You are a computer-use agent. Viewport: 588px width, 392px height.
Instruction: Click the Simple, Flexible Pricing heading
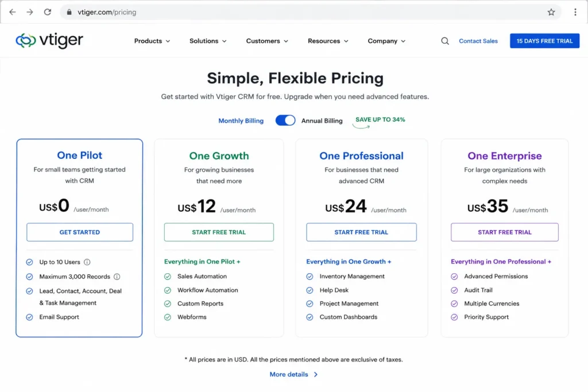[295, 78]
